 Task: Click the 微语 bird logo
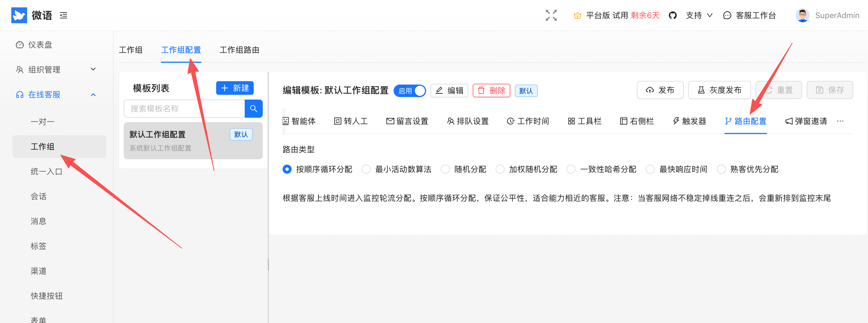(19, 15)
